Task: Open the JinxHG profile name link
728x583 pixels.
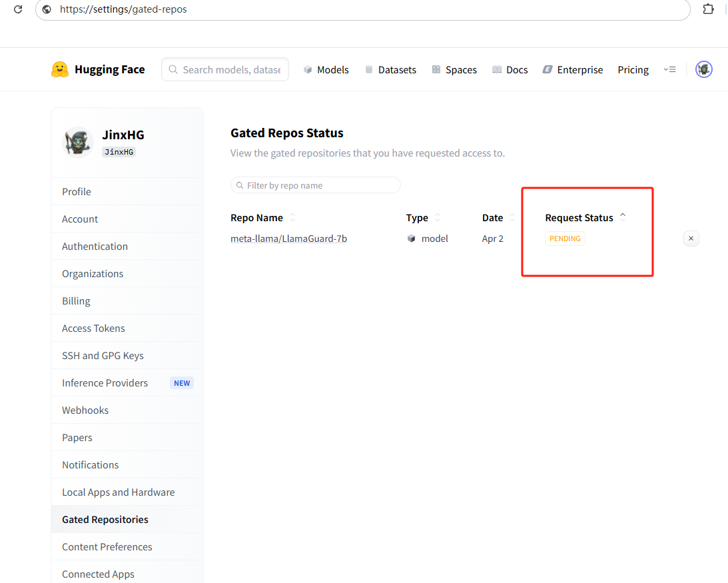Action: pos(123,135)
